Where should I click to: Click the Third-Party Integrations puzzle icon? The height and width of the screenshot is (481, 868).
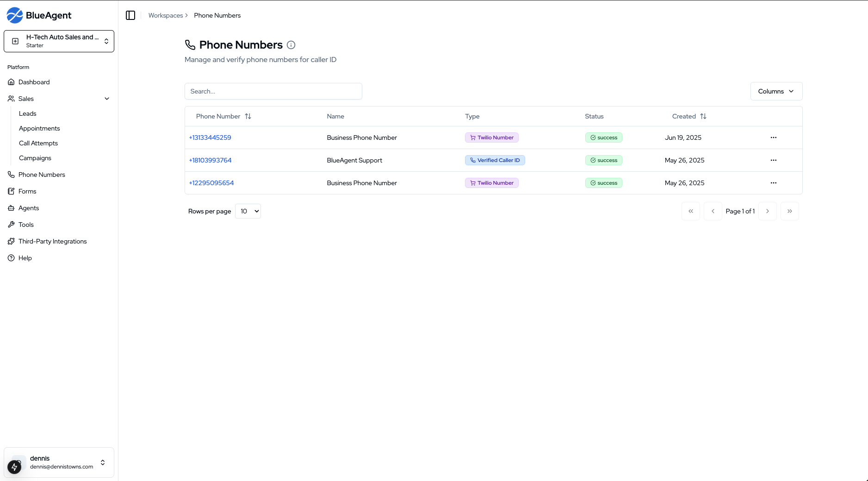coord(11,241)
